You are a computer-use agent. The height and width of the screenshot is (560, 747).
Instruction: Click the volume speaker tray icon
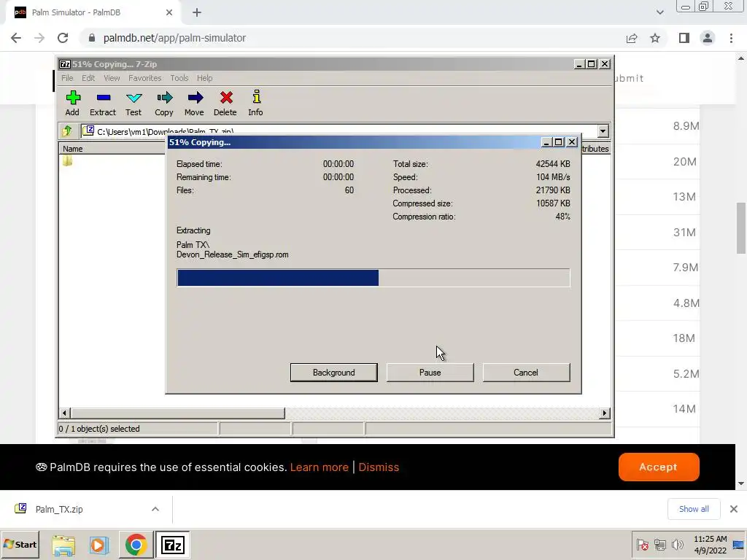(x=677, y=544)
